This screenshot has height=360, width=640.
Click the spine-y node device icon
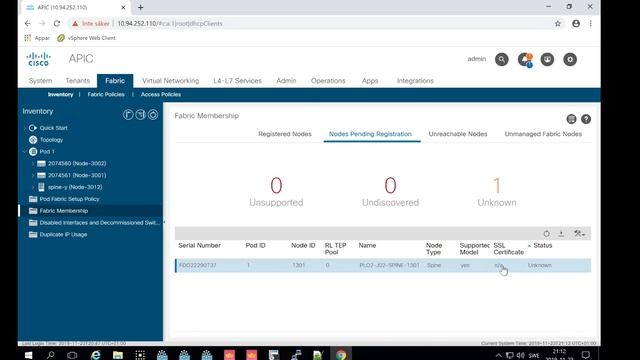point(41,187)
